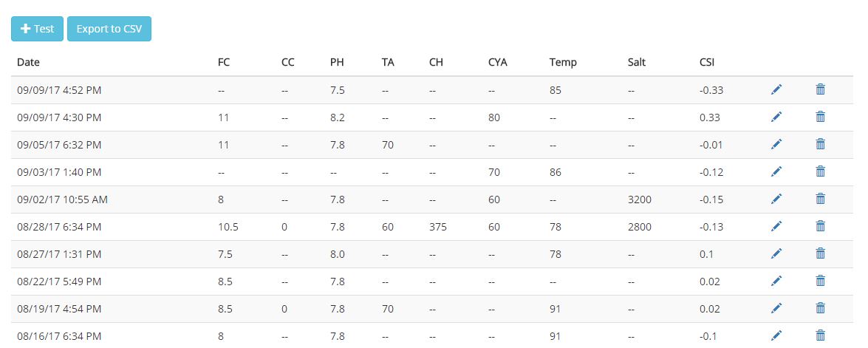Select the CSI column header
868x348 pixels.
(x=707, y=62)
